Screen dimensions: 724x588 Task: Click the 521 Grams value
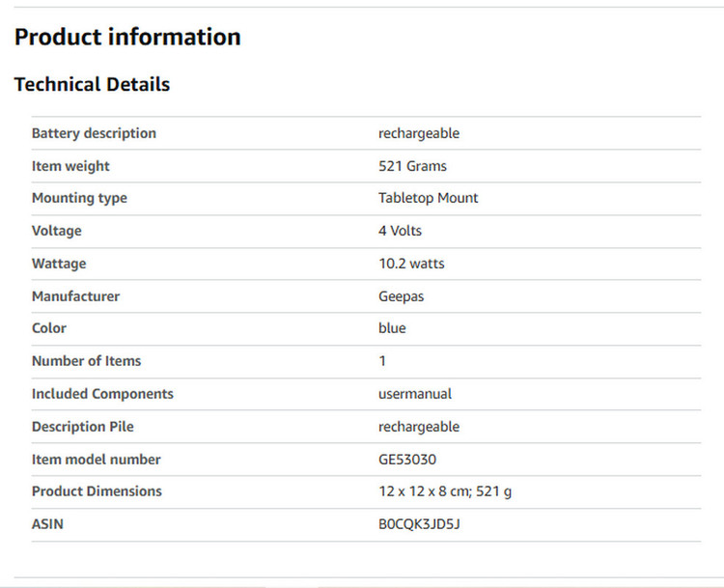[x=412, y=166]
